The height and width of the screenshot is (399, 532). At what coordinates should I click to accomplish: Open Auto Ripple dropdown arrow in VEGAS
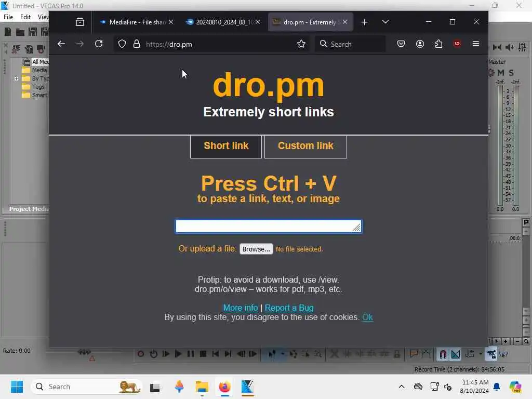[x=481, y=354]
